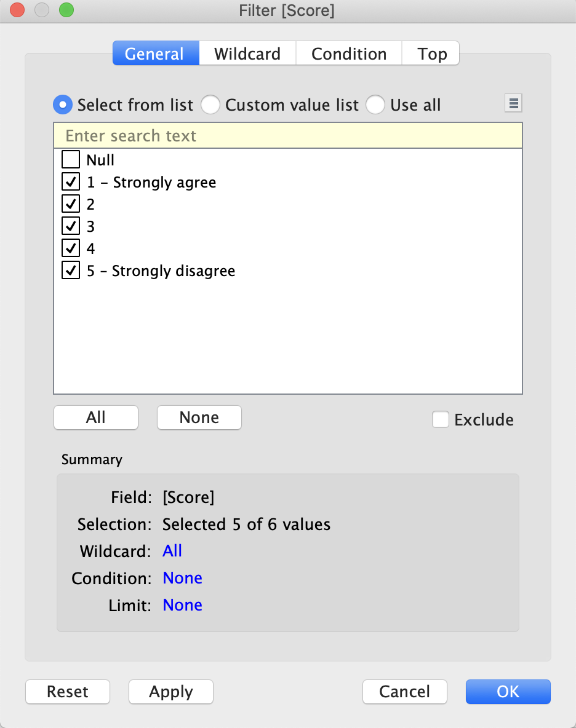Screen dimensions: 576x728
Task: Click the Wildcard summary link All
Action: point(172,551)
